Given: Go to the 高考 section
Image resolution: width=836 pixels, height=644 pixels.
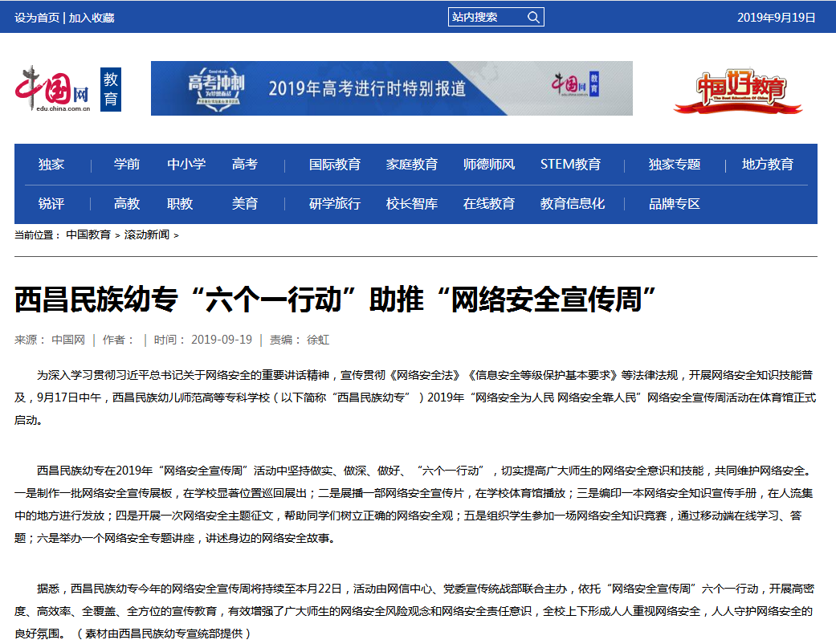Looking at the screenshot, I should click(245, 165).
